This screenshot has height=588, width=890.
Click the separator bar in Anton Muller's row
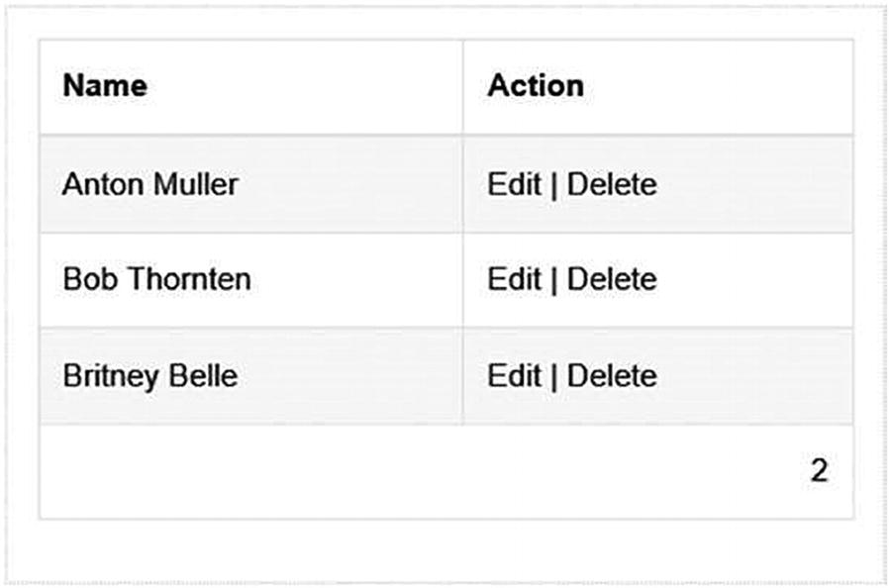[554, 184]
